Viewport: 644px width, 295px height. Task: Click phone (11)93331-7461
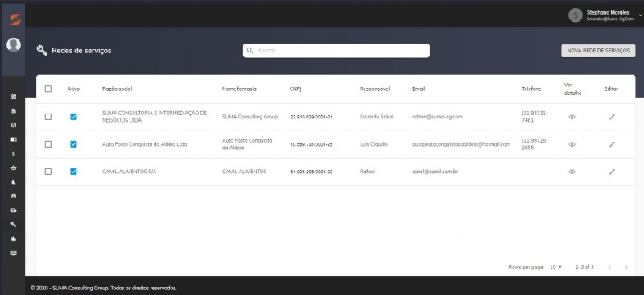tap(535, 116)
